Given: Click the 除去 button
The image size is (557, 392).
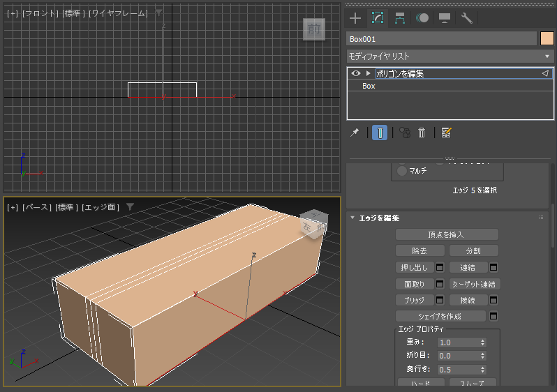Looking at the screenshot, I should pyautogui.click(x=420, y=250).
